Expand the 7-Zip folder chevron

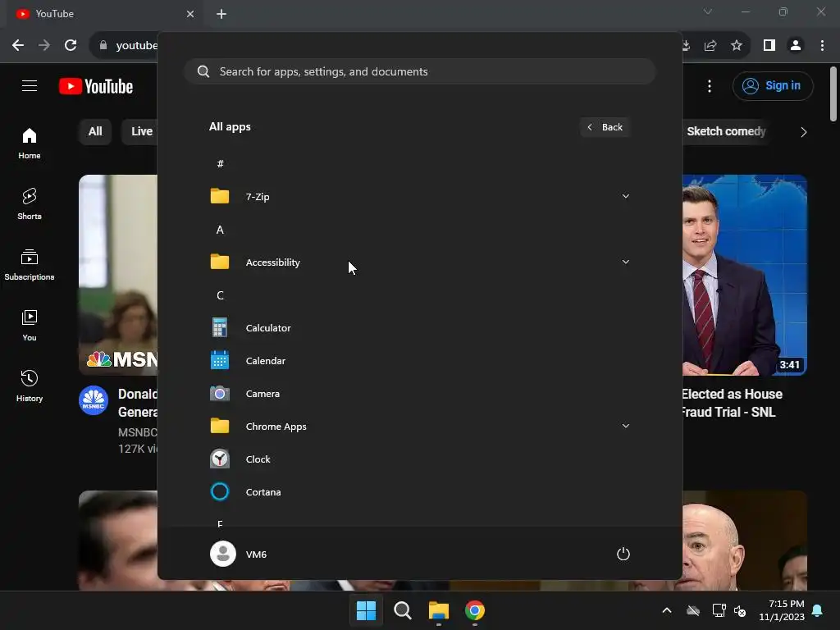point(625,196)
